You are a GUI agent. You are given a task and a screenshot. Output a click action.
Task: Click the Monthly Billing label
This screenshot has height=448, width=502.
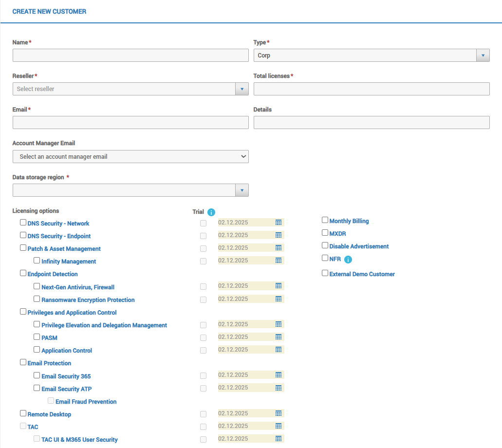[x=349, y=221]
